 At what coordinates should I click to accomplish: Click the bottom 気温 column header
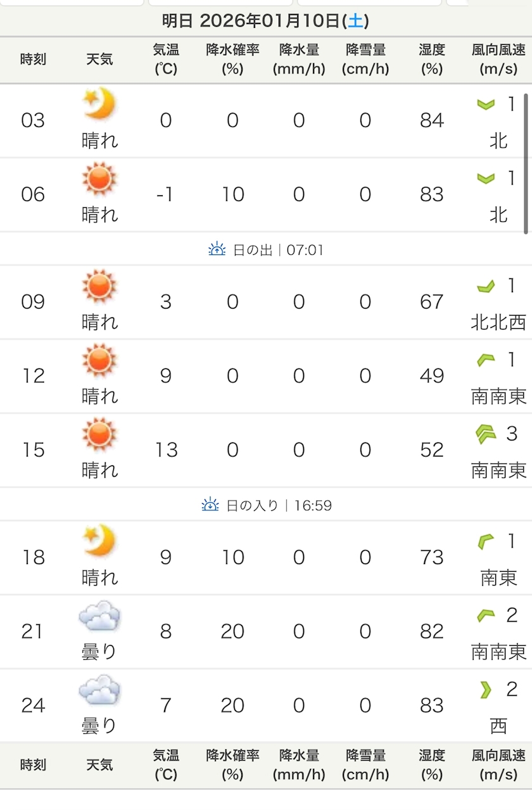coord(166,765)
